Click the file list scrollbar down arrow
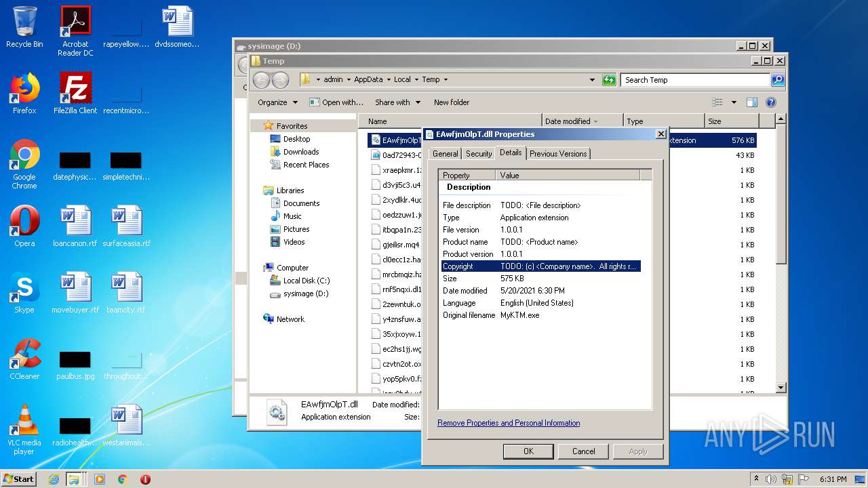The image size is (868, 488). tap(781, 388)
